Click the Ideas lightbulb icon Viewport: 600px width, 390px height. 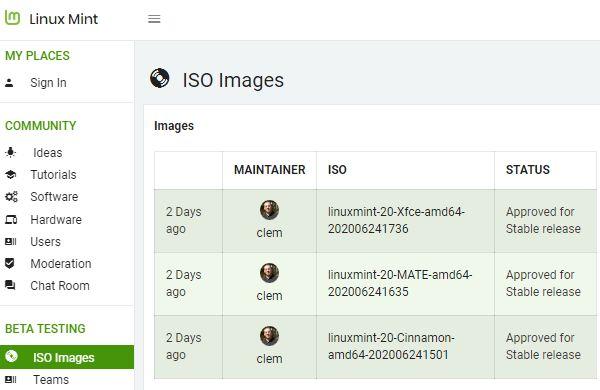point(11,152)
